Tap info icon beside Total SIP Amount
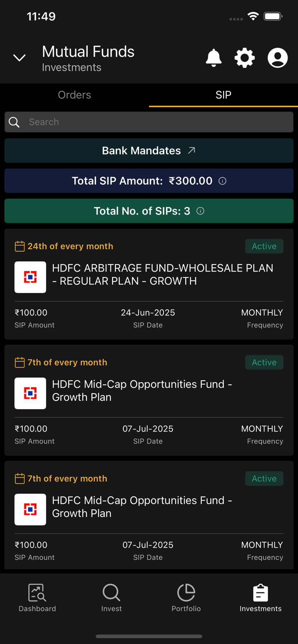 (222, 181)
